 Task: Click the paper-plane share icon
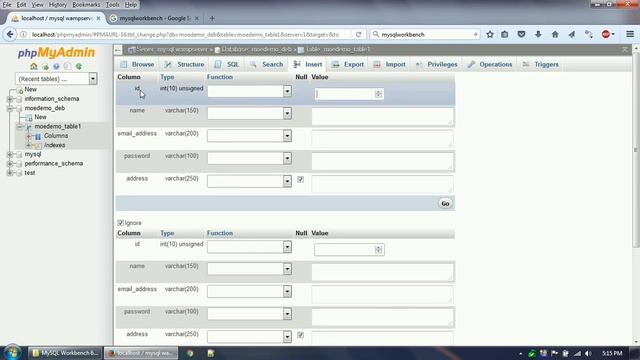click(572, 35)
